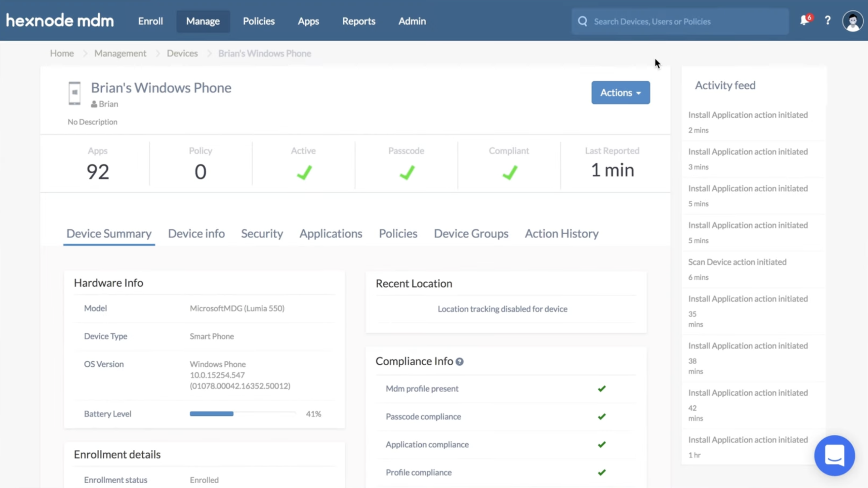
Task: Open the Reports menu
Action: click(359, 21)
